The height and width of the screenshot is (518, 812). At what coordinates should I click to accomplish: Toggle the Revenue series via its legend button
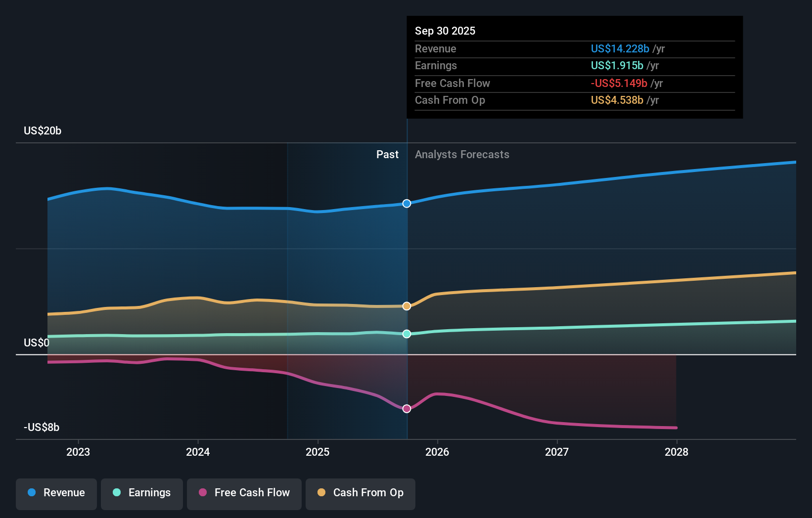click(56, 493)
